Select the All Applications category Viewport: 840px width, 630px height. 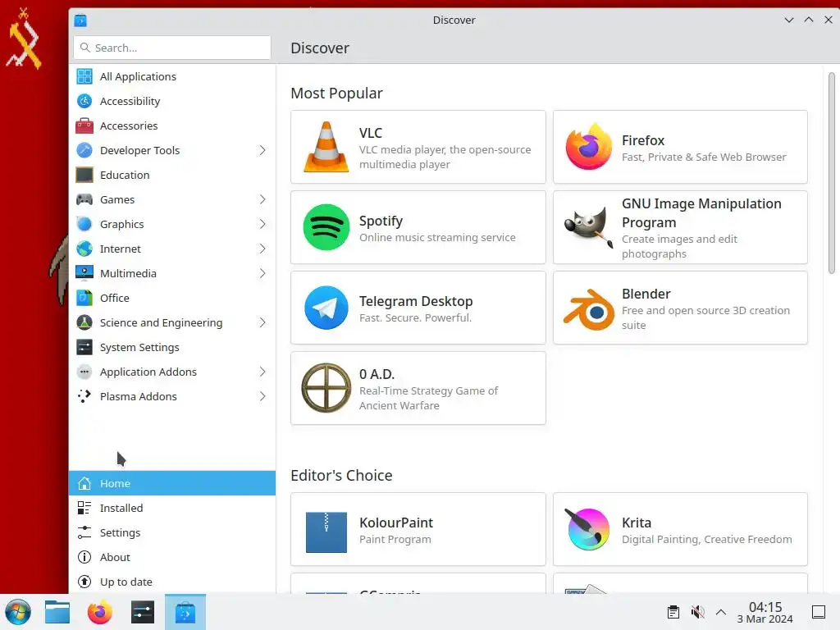click(x=172, y=76)
